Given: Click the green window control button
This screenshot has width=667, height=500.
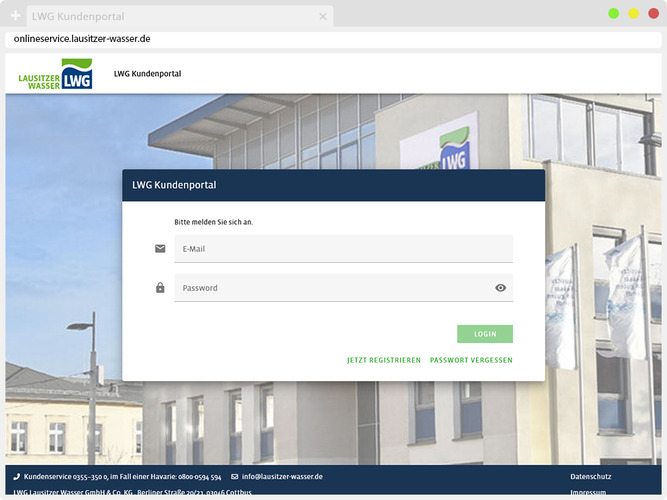Looking at the screenshot, I should coord(613,13).
